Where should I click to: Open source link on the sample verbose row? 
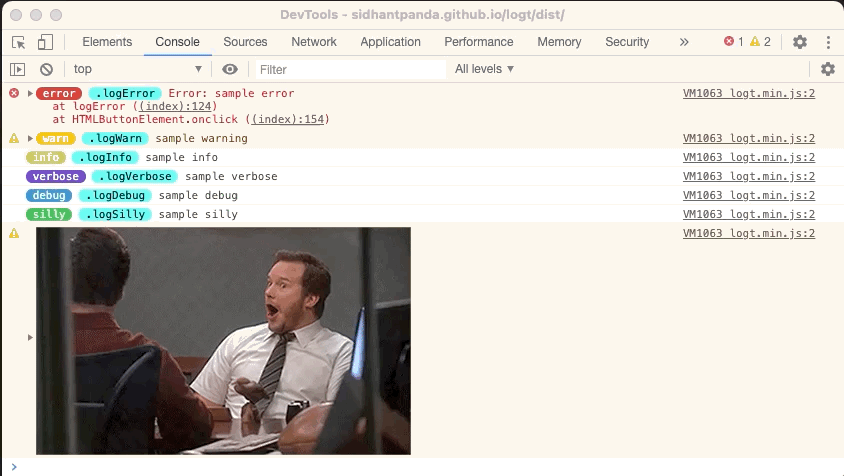pos(749,176)
